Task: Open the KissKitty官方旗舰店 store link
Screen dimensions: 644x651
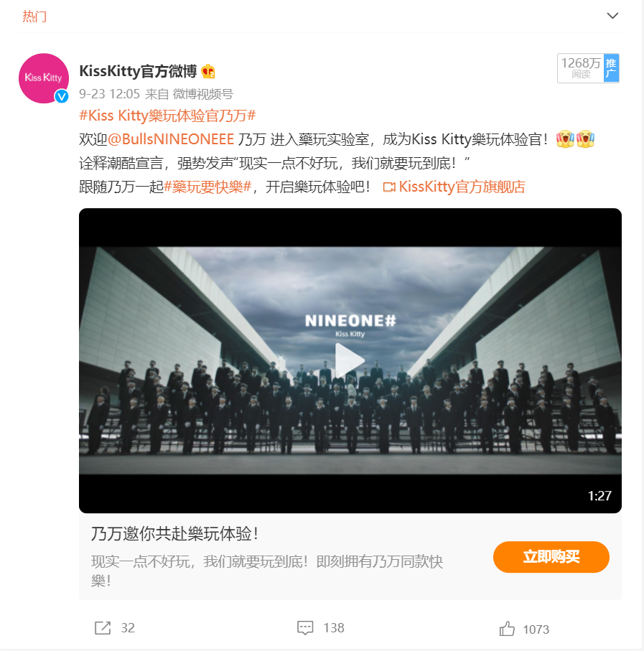Action: tap(454, 187)
